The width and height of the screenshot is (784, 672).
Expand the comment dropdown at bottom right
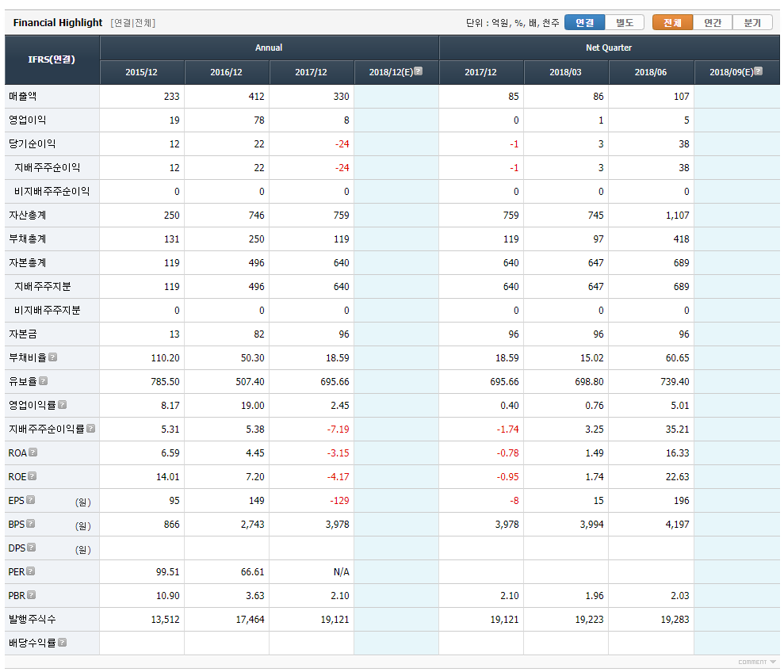point(756,662)
